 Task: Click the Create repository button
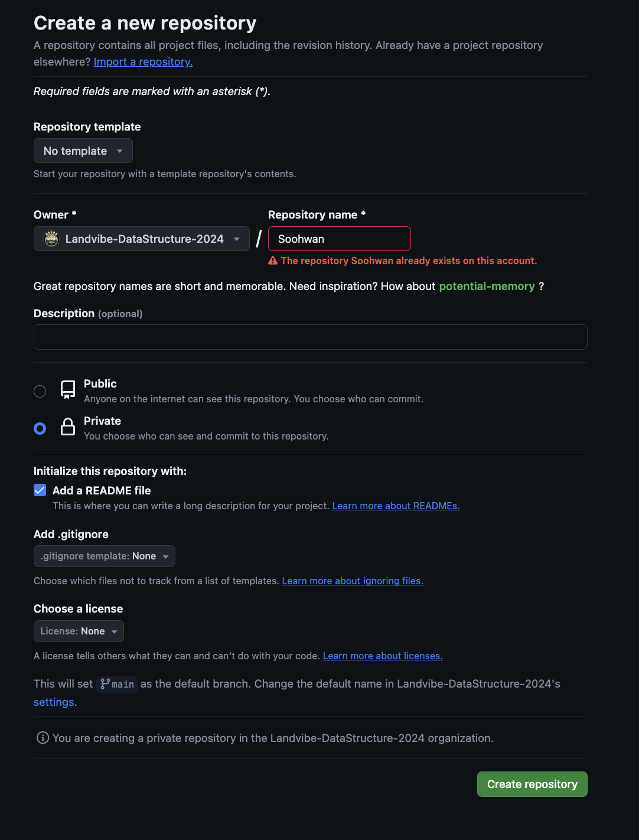[x=532, y=784]
